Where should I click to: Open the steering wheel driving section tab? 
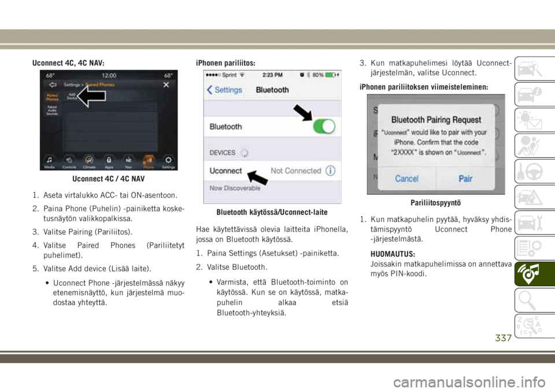coord(534,171)
